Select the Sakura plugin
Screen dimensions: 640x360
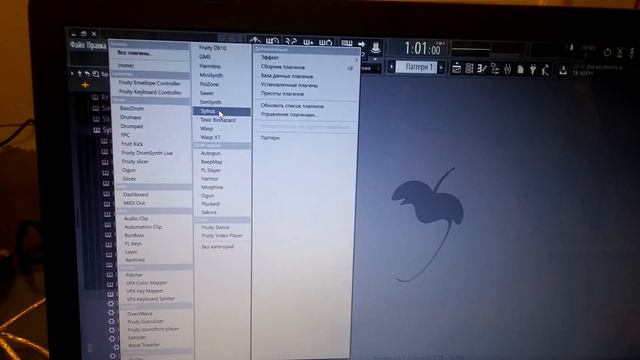(209, 213)
